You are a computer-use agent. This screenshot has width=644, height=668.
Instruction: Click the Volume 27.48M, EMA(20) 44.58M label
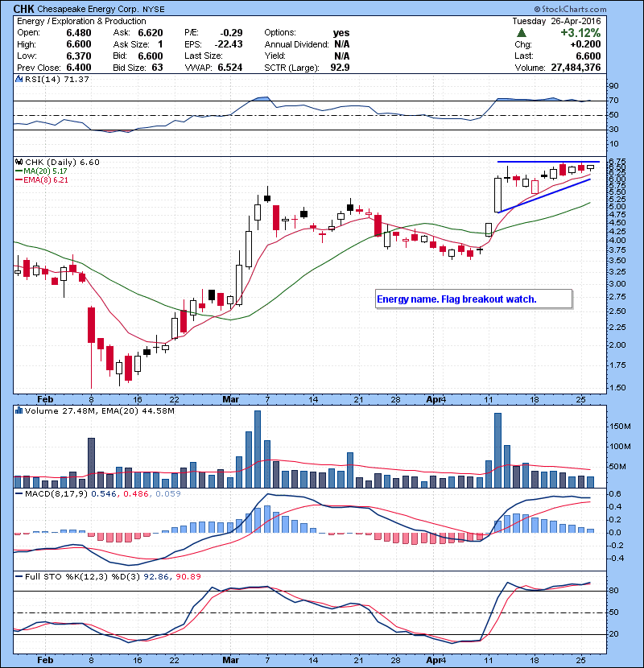click(100, 410)
